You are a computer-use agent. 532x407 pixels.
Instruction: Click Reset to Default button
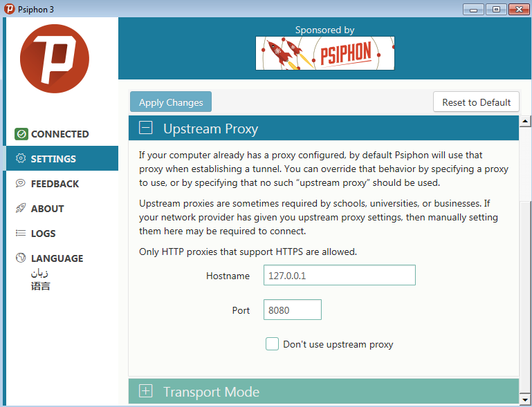pyautogui.click(x=476, y=102)
